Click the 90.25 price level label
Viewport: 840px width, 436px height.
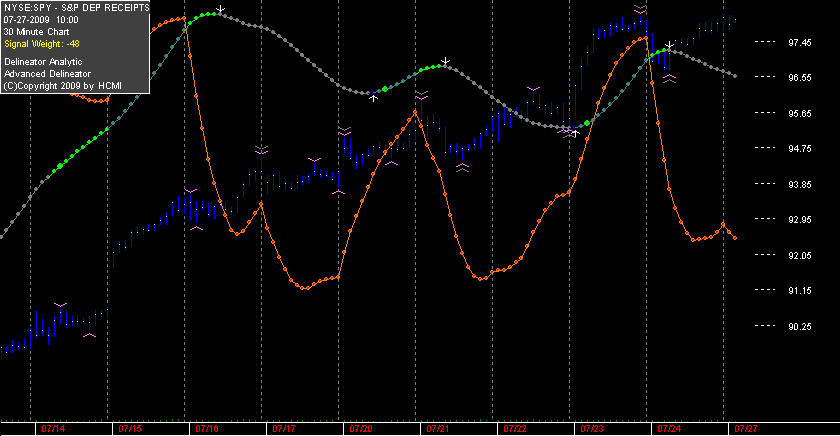coord(799,326)
